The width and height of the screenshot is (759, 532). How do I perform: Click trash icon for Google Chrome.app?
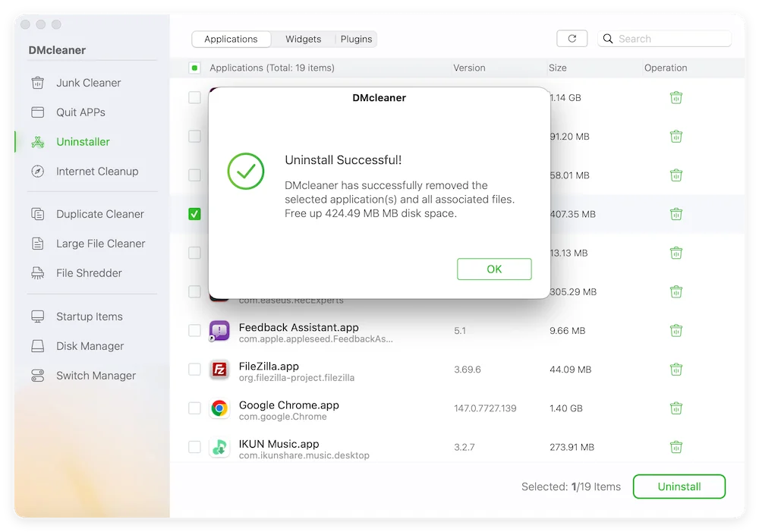[x=676, y=408]
